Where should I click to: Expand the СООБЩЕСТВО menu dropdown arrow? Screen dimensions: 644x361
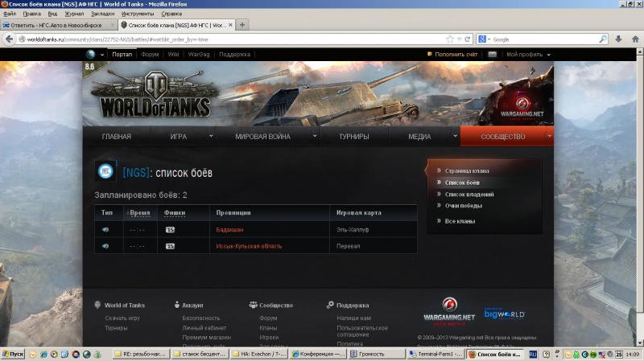tap(549, 136)
